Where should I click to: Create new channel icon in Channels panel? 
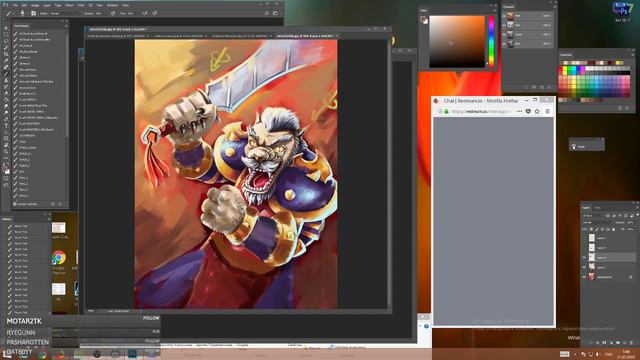click(542, 87)
